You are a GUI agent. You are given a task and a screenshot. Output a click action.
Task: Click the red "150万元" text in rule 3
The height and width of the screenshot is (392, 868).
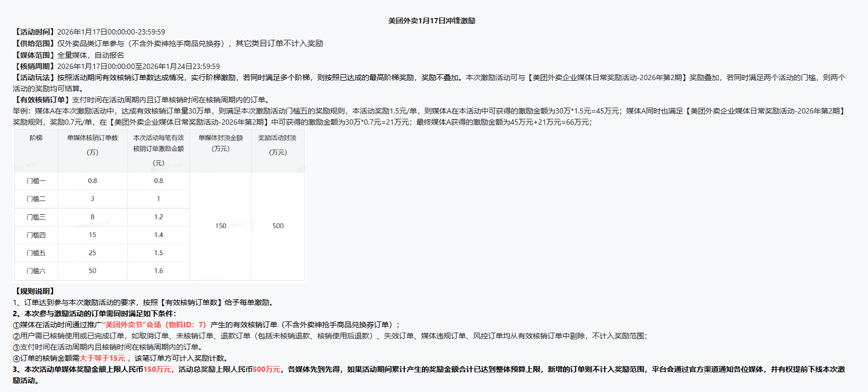tap(158, 369)
